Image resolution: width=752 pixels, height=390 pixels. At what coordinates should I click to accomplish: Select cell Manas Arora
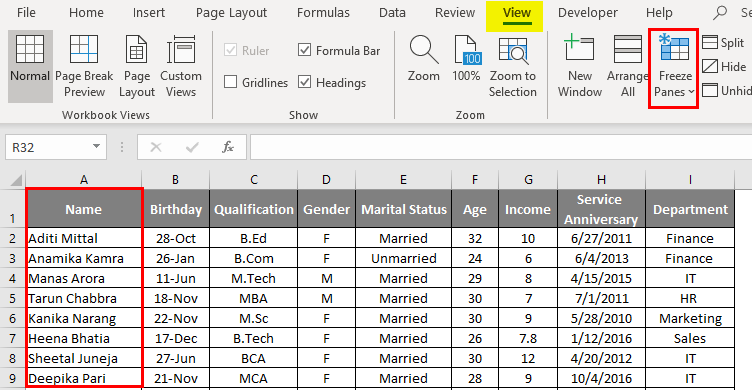[84, 278]
